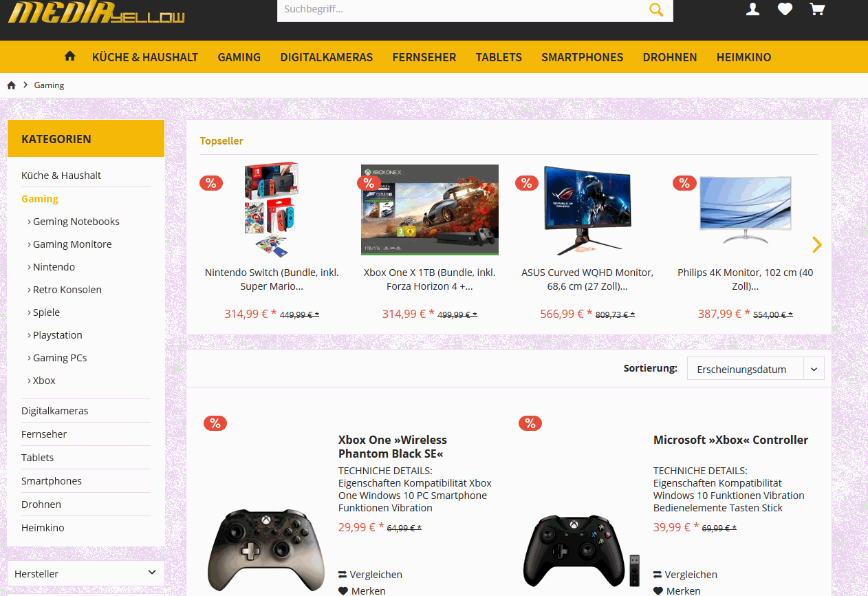
Task: Open the Smartphones menu in the yellow navigation bar
Action: 583,57
